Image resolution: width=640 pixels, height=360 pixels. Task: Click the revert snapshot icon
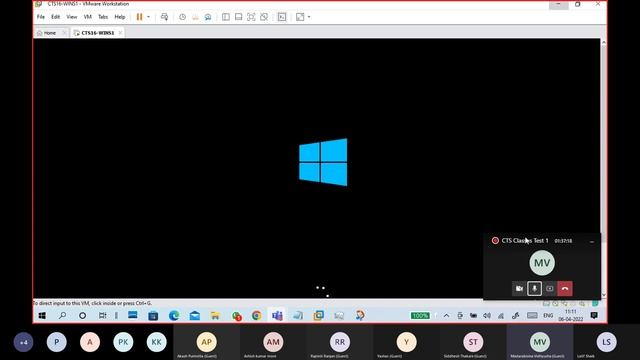pyautogui.click(x=195, y=17)
